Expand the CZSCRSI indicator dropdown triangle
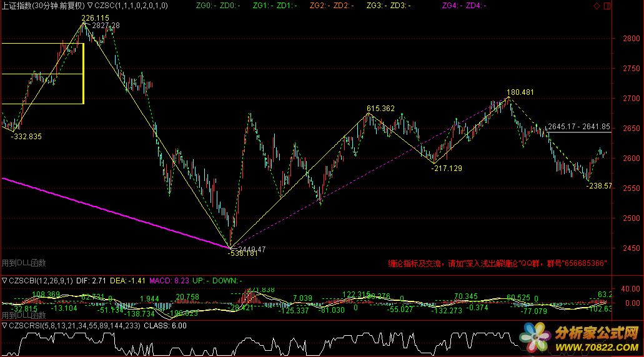644x357 pixels. click(x=4, y=325)
